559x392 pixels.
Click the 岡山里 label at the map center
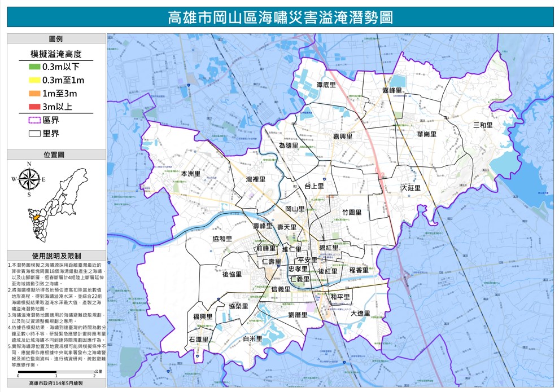tap(295, 209)
